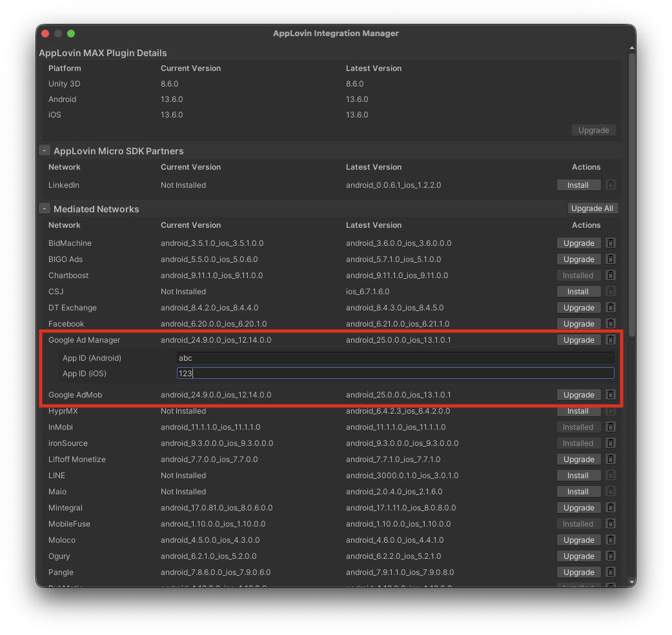Remove Chartboost using its trash icon

coord(611,276)
